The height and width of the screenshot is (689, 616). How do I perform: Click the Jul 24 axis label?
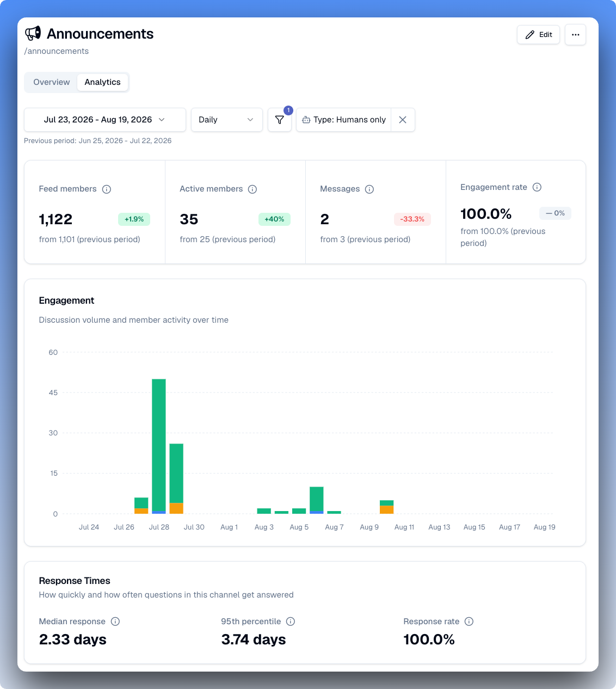(x=89, y=527)
